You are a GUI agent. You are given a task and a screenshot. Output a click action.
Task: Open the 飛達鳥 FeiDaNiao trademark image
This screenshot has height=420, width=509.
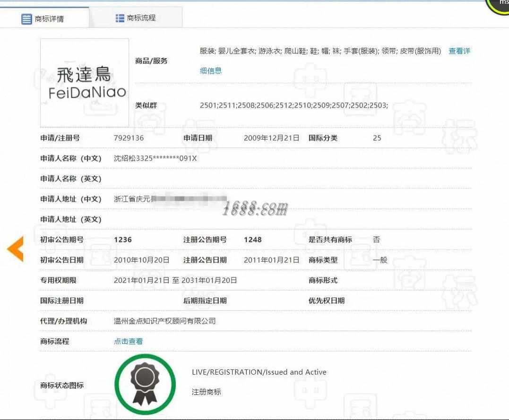pos(85,83)
